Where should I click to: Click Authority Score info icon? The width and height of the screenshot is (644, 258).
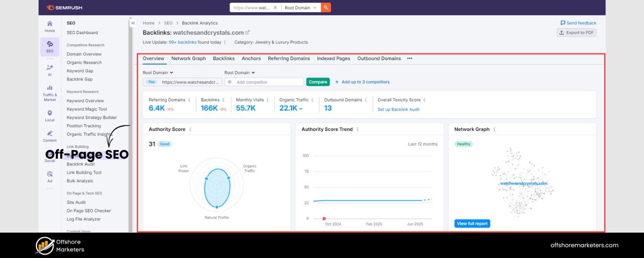click(x=190, y=129)
